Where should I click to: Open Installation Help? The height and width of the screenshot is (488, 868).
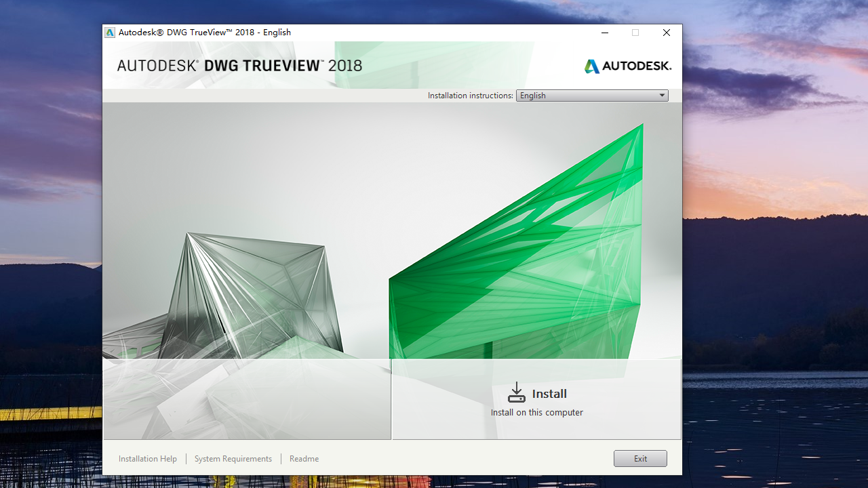(147, 458)
